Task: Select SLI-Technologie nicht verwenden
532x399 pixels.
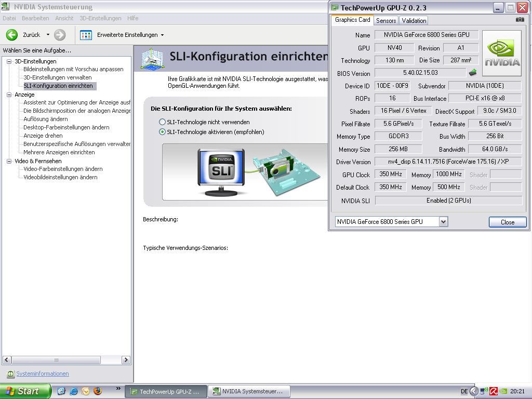Action: click(x=162, y=122)
